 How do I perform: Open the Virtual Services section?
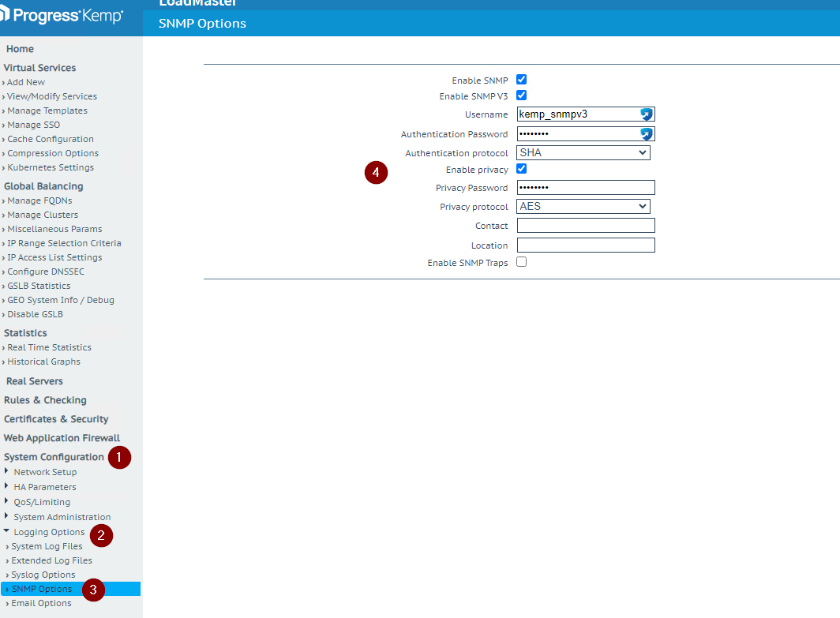pyautogui.click(x=39, y=68)
